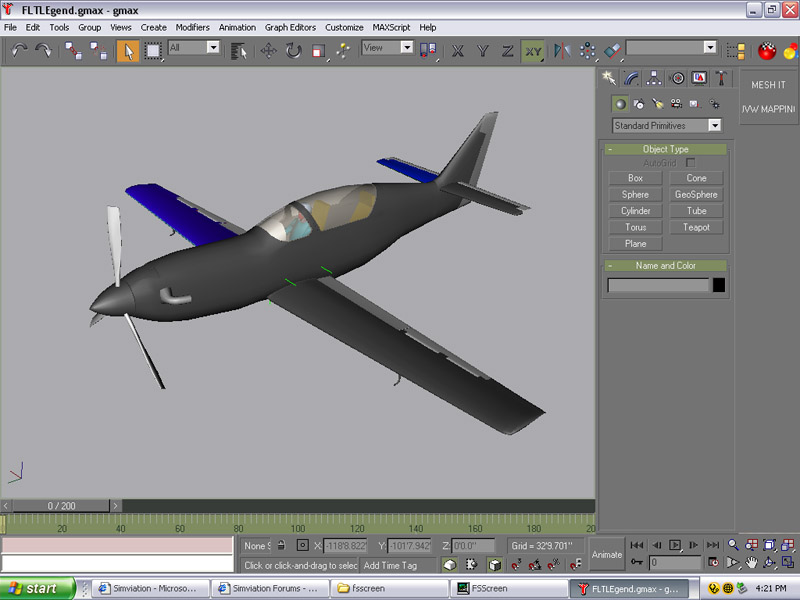Click the Undo arrow in the toolbar

[x=19, y=50]
